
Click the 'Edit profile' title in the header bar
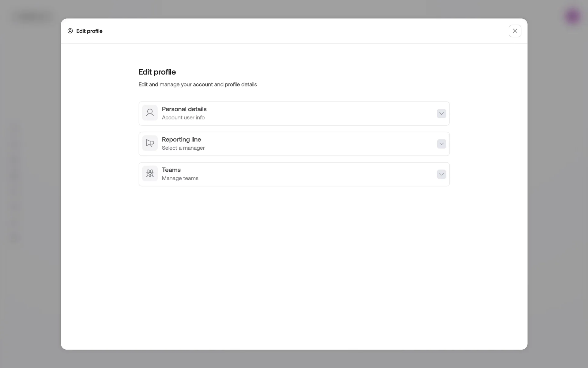click(x=89, y=31)
